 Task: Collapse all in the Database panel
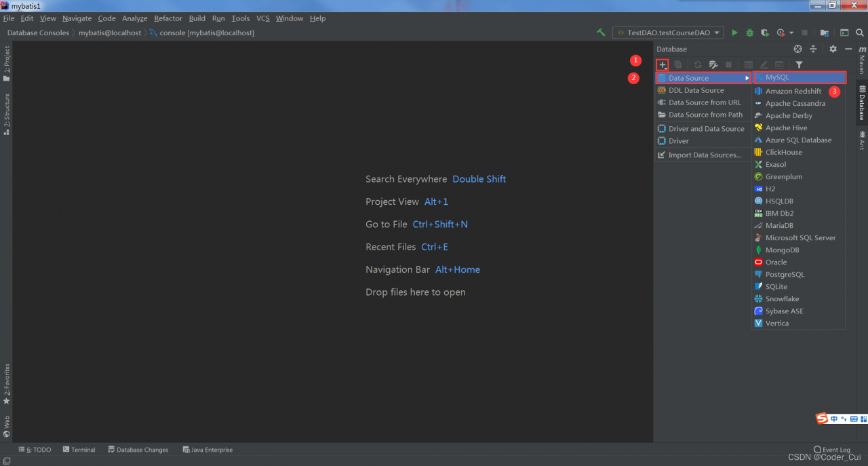(813, 49)
